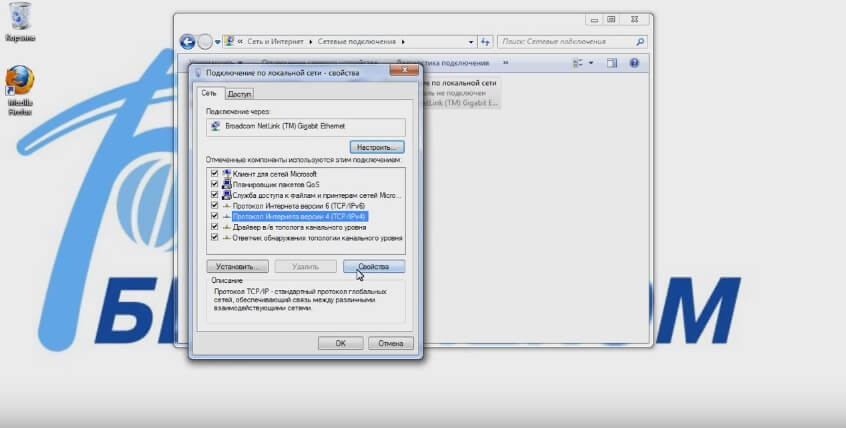The width and height of the screenshot is (846, 428).
Task: Click the 'Свойства' button
Action: (373, 267)
